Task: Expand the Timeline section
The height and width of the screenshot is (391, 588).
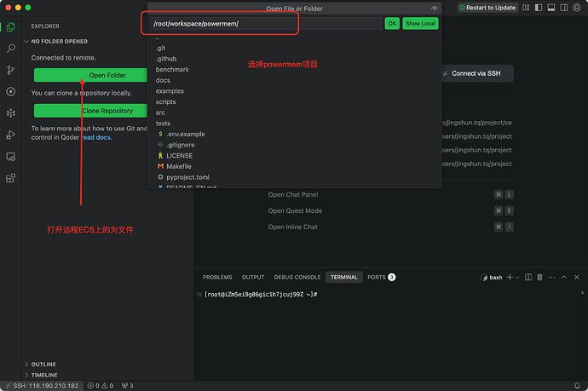Action: (x=43, y=375)
